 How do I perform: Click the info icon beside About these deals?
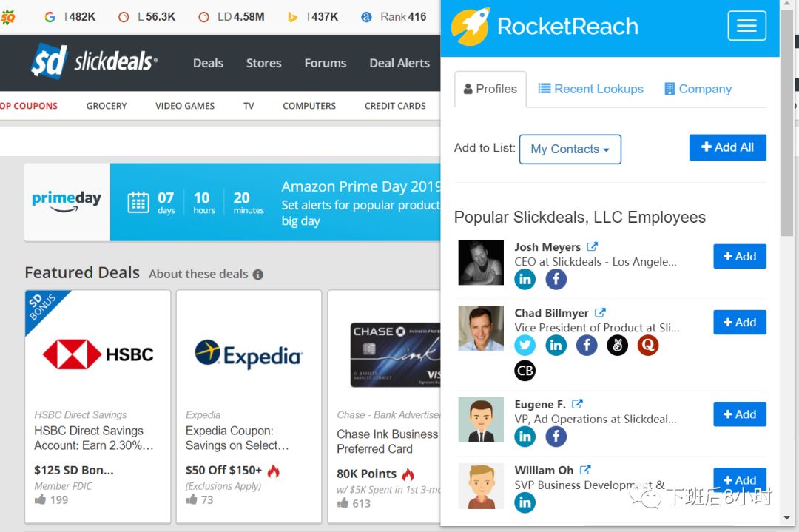click(258, 275)
